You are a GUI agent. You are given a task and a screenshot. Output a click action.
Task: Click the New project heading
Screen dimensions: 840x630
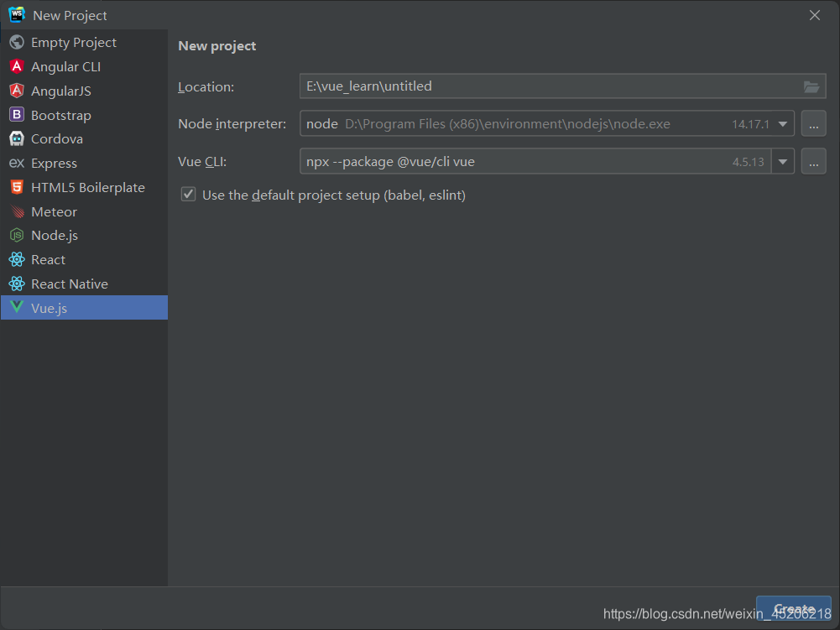click(x=217, y=46)
